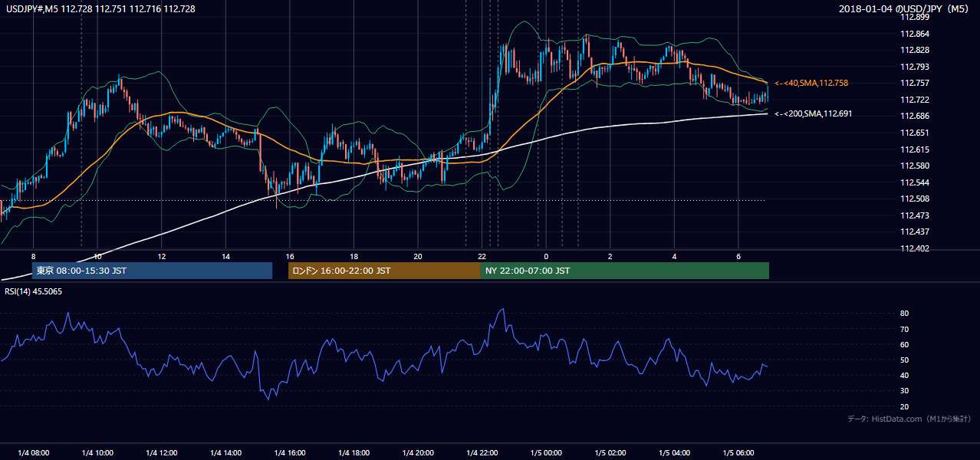
Task: Click hour label 6 under price chart
Action: click(x=738, y=256)
